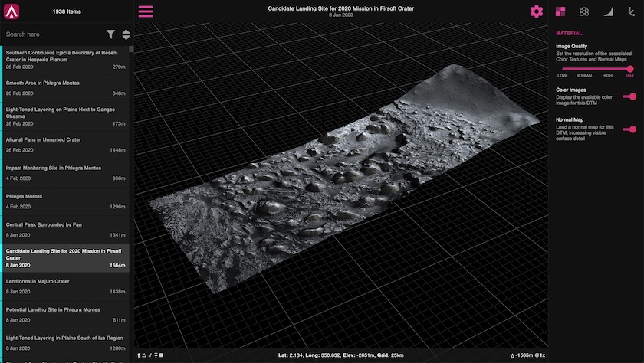Open the elevation curve panel icon
Image resolution: width=644 pixels, height=363 pixels.
609,11
